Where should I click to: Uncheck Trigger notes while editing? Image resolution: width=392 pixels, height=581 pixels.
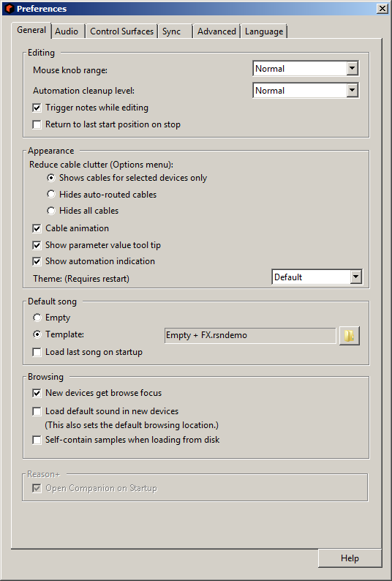37,108
